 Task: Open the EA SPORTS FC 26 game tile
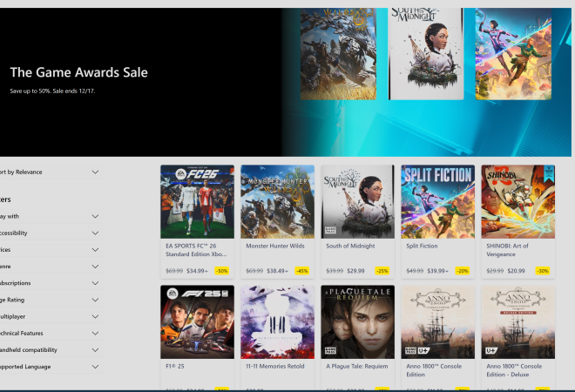(x=197, y=201)
